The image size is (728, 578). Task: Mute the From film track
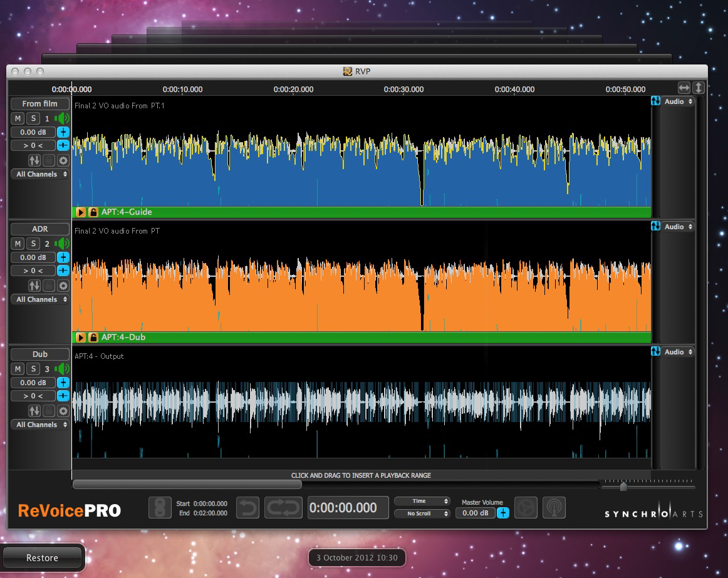pos(18,118)
